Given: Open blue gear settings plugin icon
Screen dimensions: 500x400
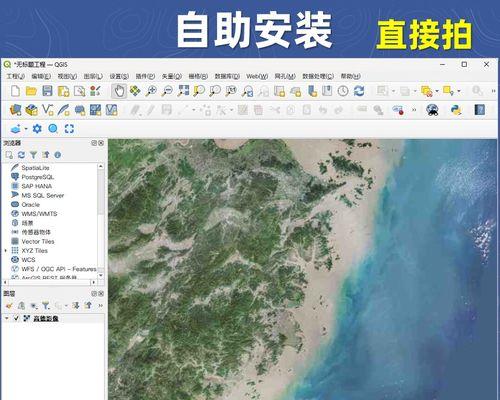Looking at the screenshot, I should 37,129.
